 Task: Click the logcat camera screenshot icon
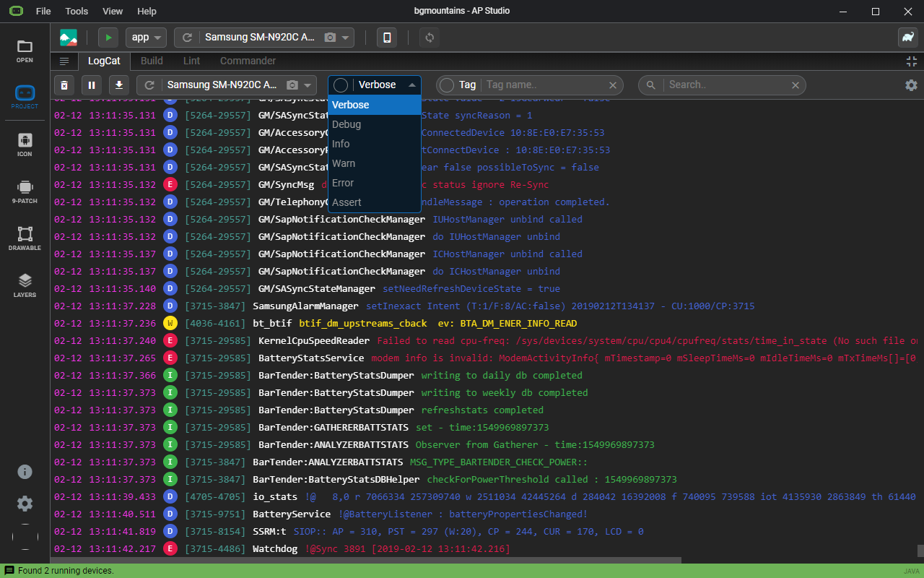(292, 85)
